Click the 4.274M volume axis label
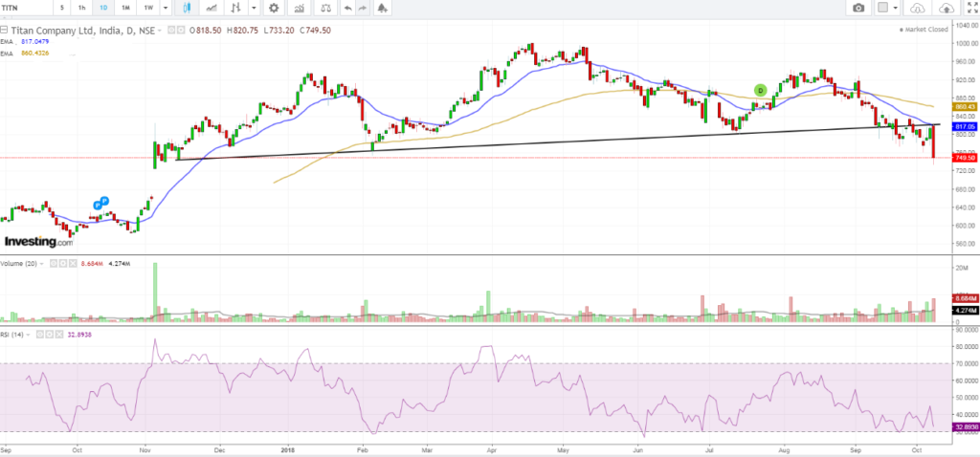 point(965,310)
